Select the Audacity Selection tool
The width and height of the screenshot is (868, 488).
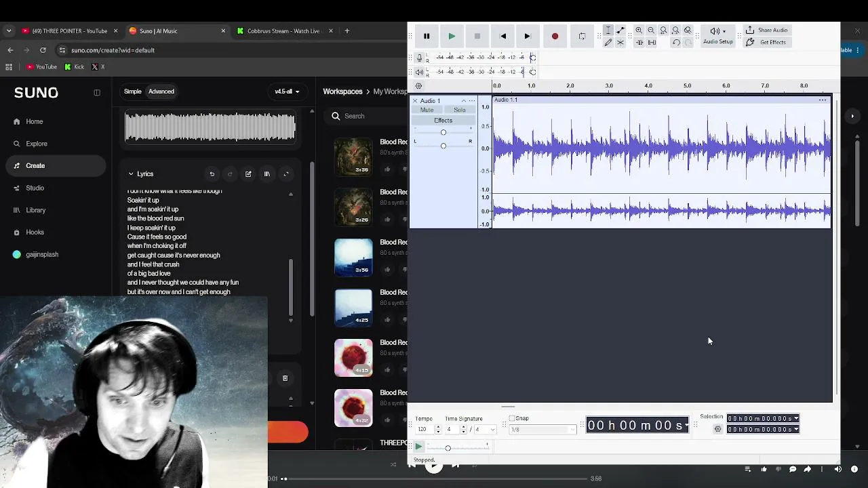tap(608, 30)
